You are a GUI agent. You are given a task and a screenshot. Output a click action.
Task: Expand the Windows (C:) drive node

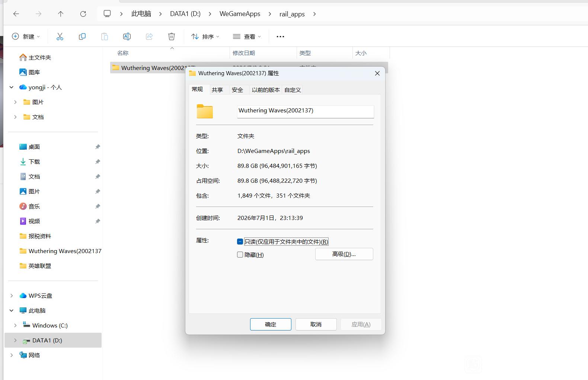click(15, 325)
